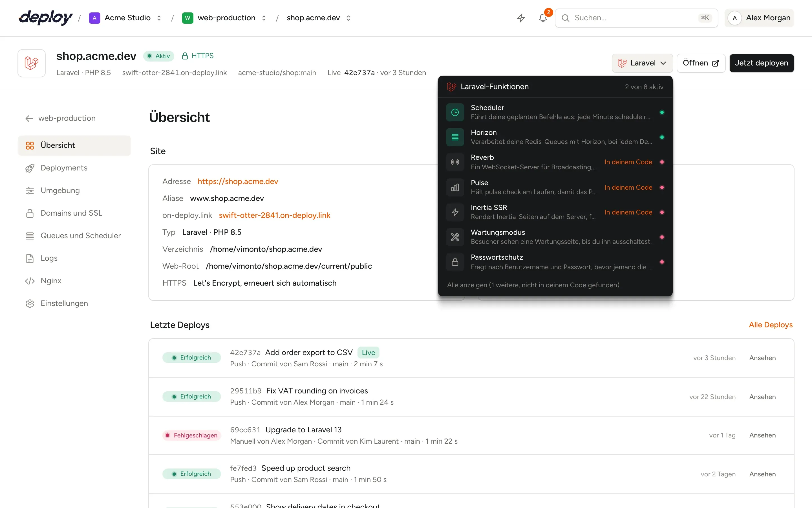Click the web-production W badge

point(187,18)
